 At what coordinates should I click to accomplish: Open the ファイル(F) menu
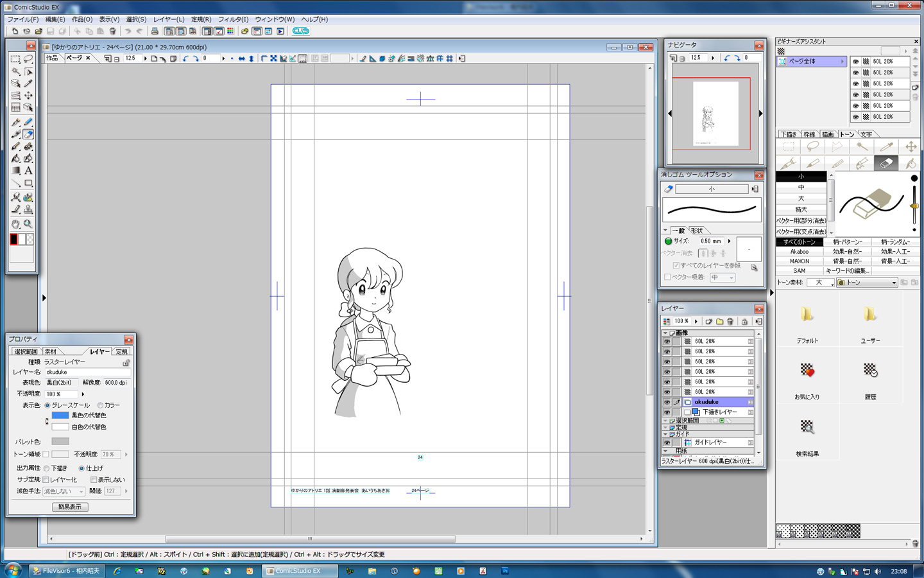(23, 19)
